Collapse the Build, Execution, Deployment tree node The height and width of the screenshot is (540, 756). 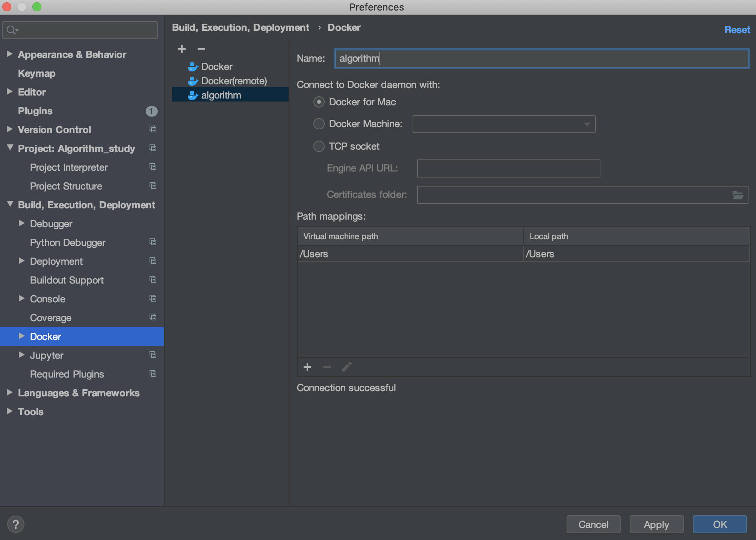click(x=10, y=204)
